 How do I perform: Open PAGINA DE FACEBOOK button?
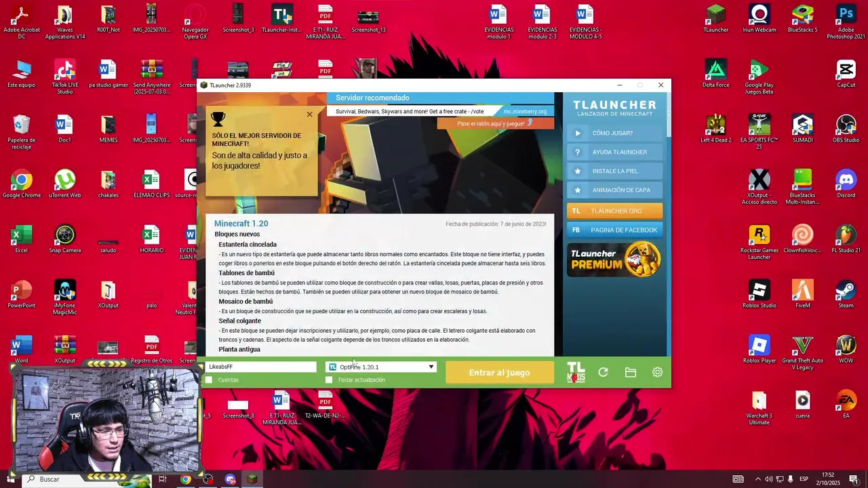[614, 230]
